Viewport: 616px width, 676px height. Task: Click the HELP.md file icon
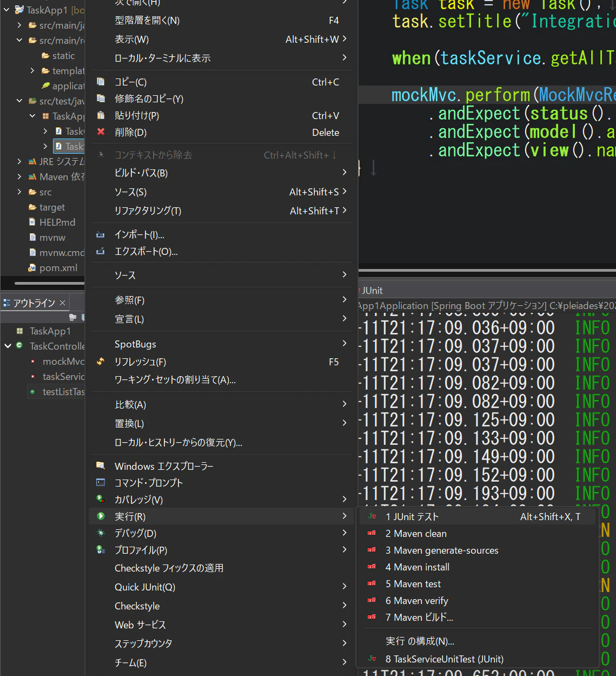point(32,222)
